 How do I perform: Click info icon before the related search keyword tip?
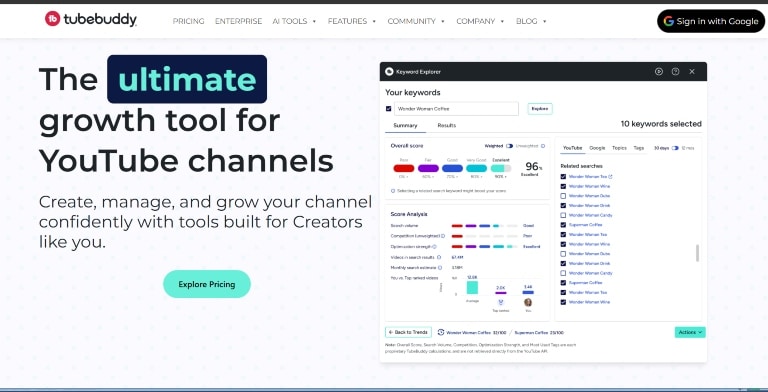[x=393, y=191]
